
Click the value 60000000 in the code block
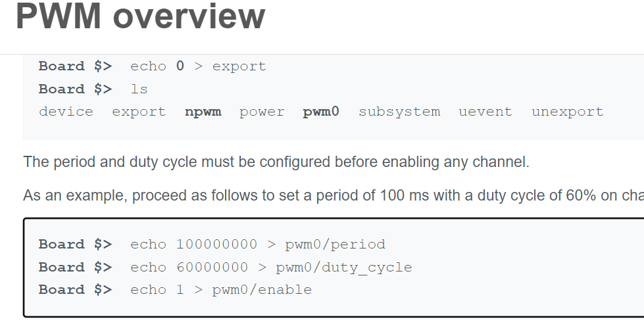tap(212, 268)
